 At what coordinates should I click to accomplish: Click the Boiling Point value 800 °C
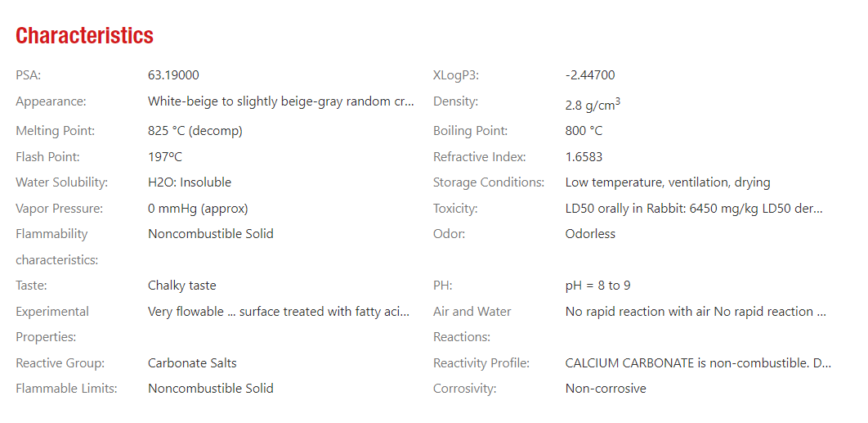tap(584, 131)
